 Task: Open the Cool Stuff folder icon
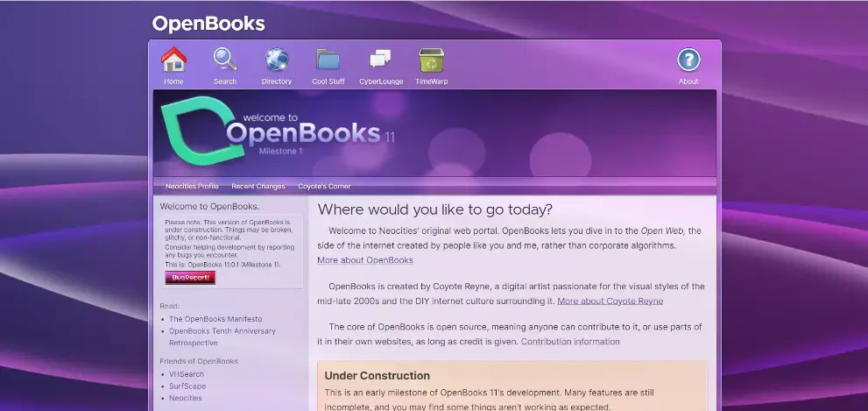[x=328, y=60]
